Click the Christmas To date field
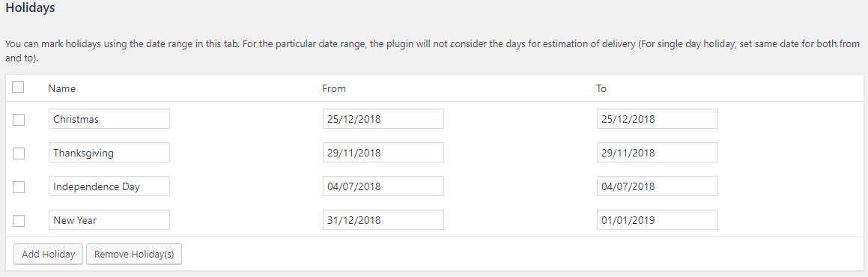The height and width of the screenshot is (277, 868). [657, 119]
